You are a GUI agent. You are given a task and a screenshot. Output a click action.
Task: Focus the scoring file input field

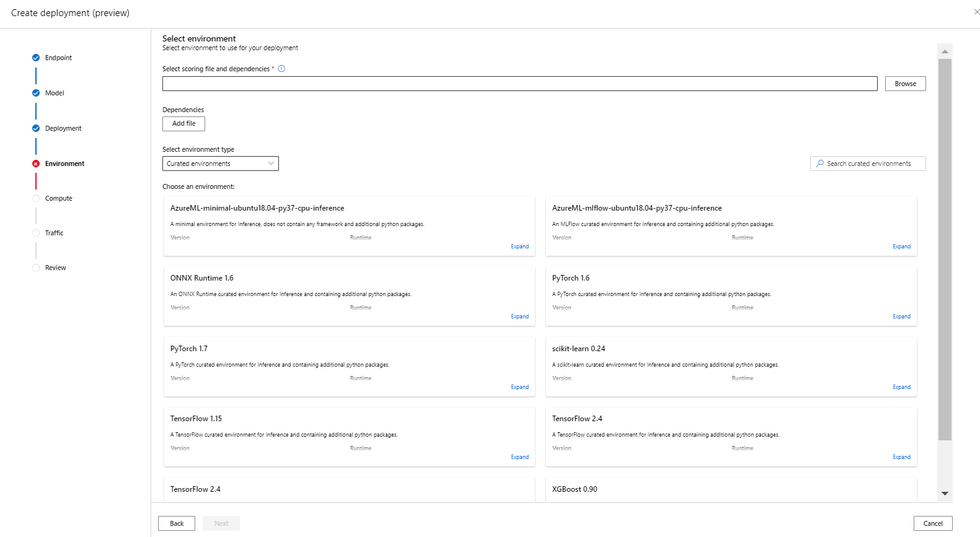point(519,84)
